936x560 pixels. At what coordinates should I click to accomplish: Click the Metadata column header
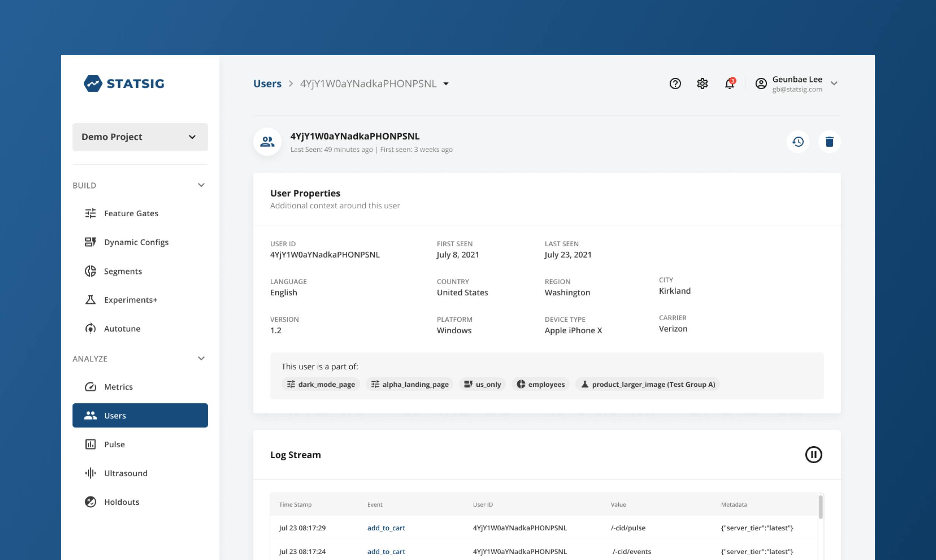tap(734, 504)
